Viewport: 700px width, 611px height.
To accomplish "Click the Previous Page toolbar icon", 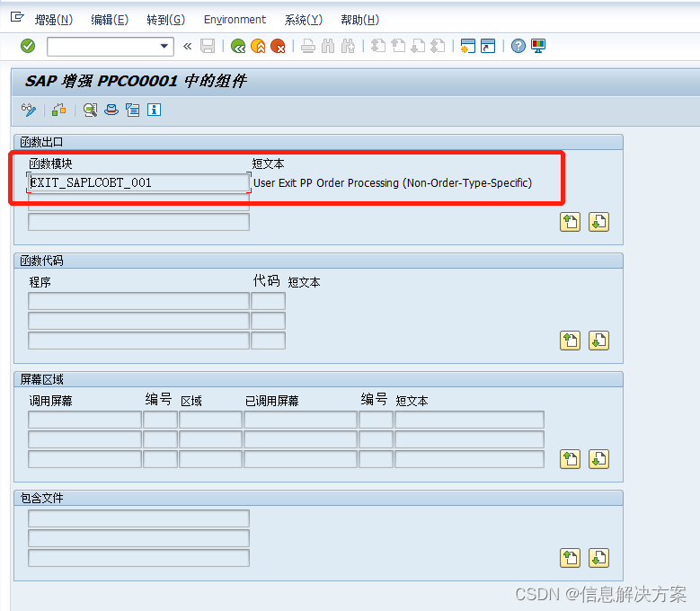I will (x=398, y=46).
